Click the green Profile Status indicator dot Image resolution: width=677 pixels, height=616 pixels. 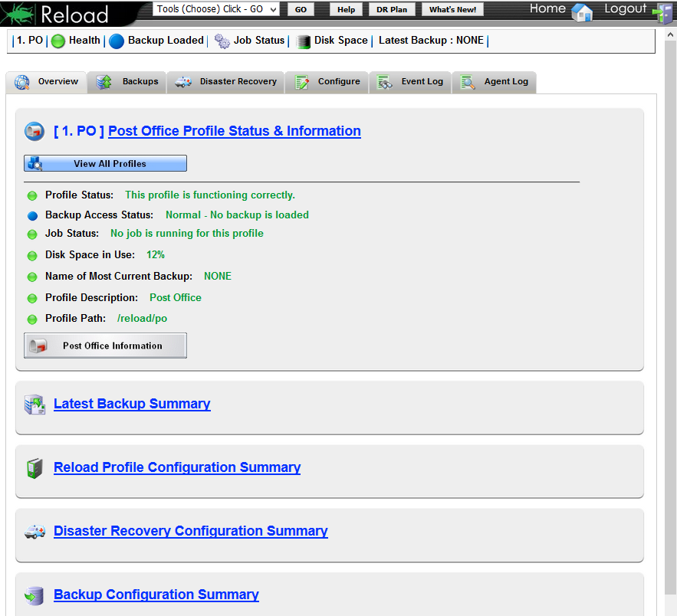[x=32, y=196]
